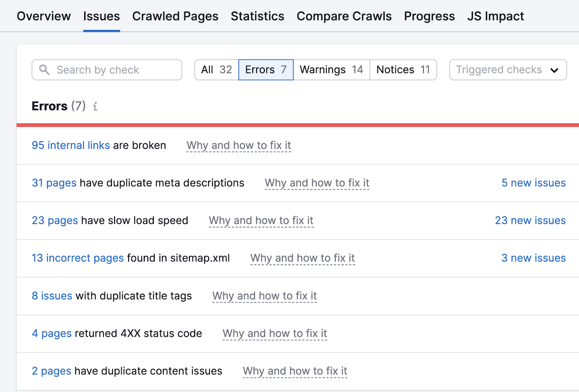579x392 pixels.
Task: Open the Triggered checks dropdown
Action: (507, 70)
